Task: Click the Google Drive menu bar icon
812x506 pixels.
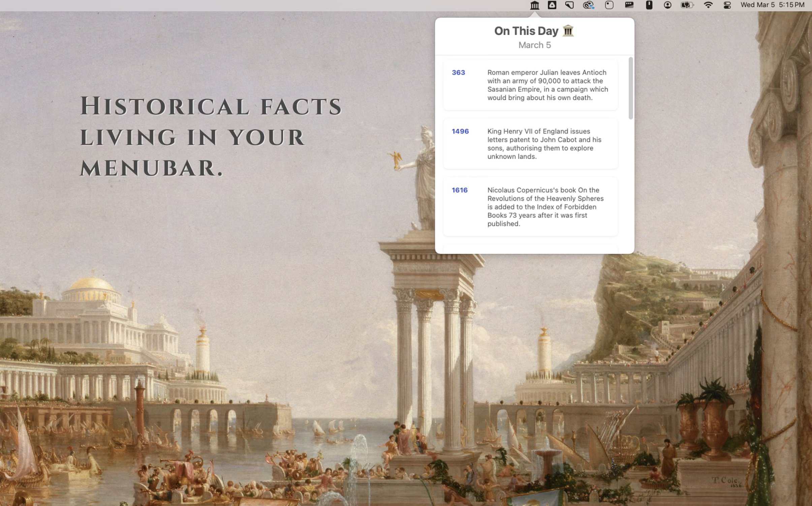Action: (x=552, y=5)
